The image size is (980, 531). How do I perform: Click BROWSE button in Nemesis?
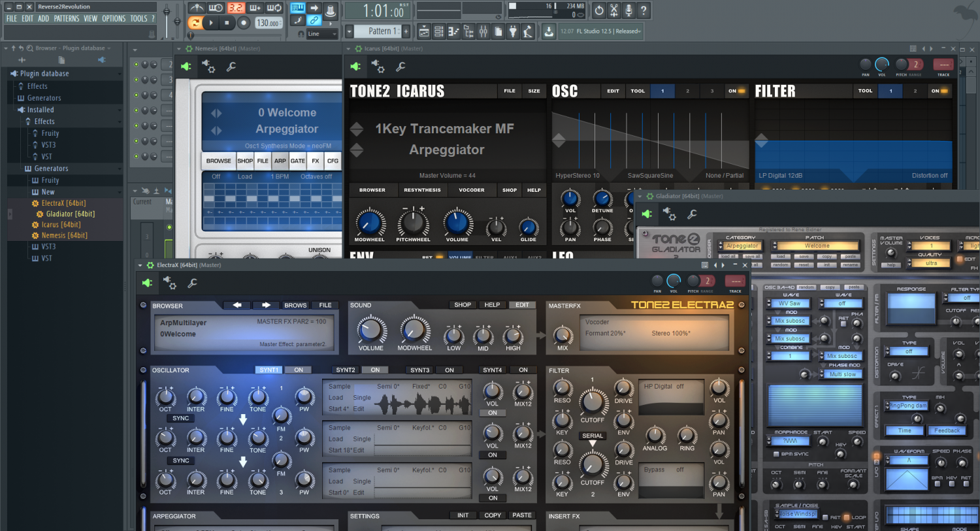[219, 161]
